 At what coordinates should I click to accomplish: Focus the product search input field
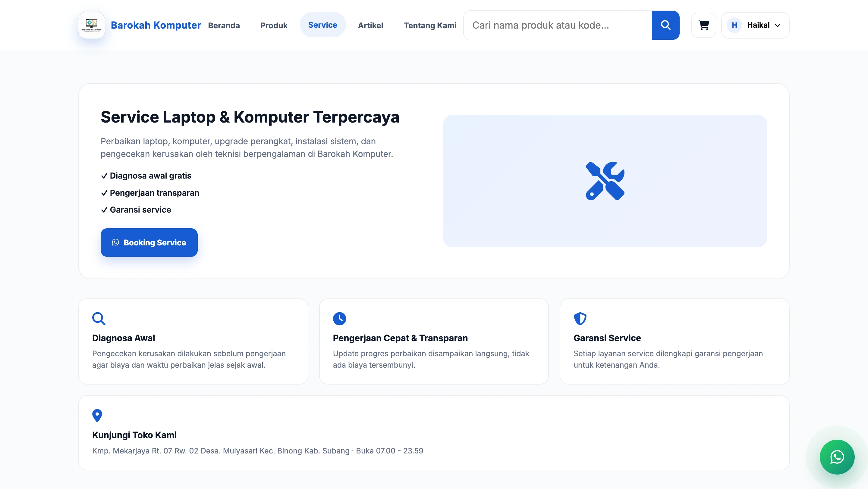[558, 25]
